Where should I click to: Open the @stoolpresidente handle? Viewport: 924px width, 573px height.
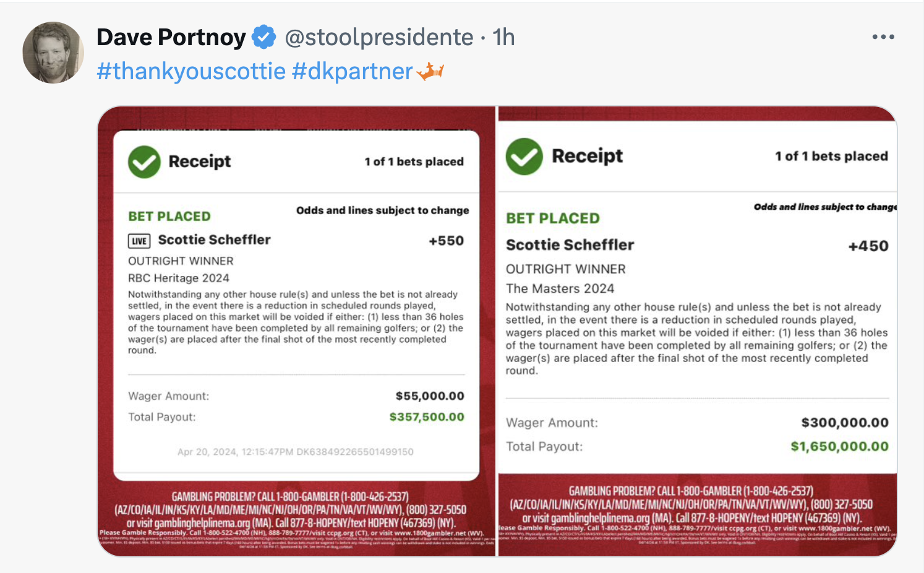coord(379,38)
